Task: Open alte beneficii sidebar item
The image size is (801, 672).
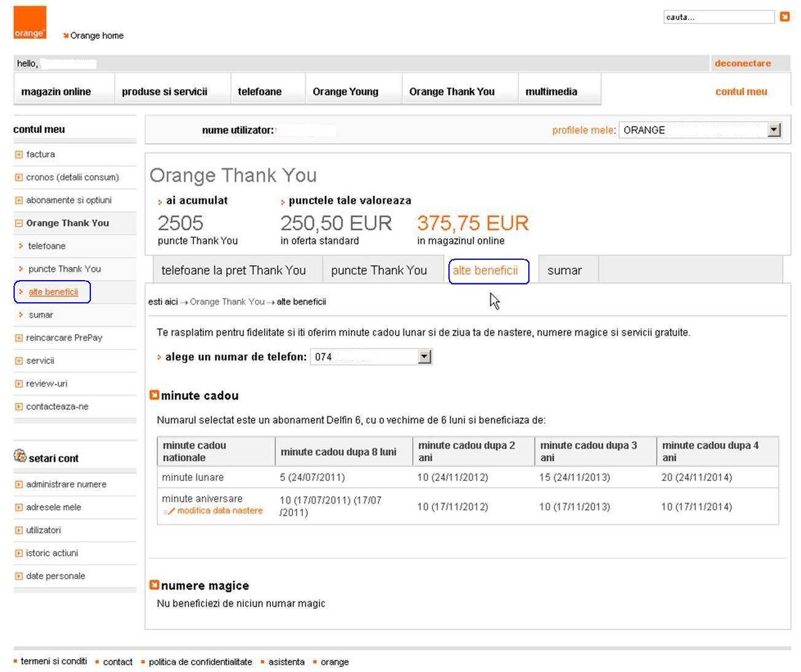Action: pos(53,292)
